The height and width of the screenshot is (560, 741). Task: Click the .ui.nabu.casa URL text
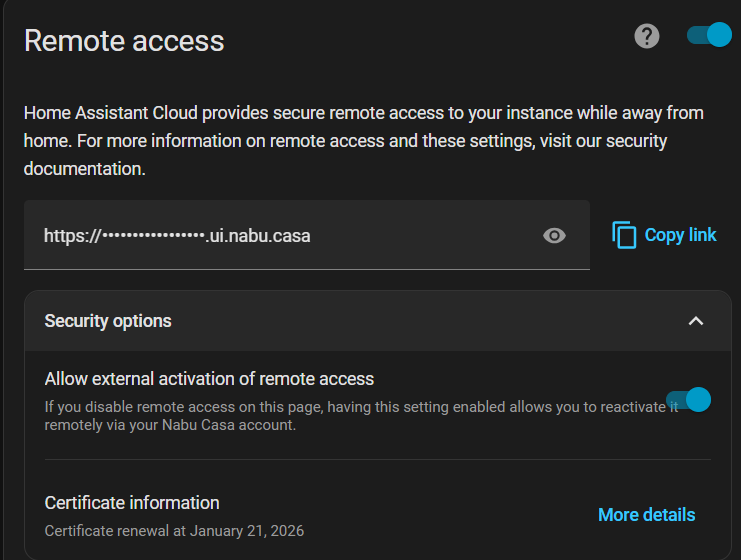coord(258,236)
